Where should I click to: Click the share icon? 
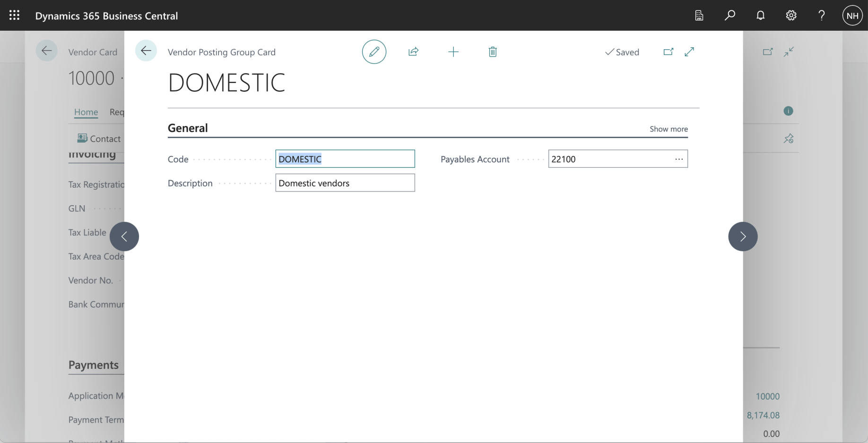tap(413, 52)
